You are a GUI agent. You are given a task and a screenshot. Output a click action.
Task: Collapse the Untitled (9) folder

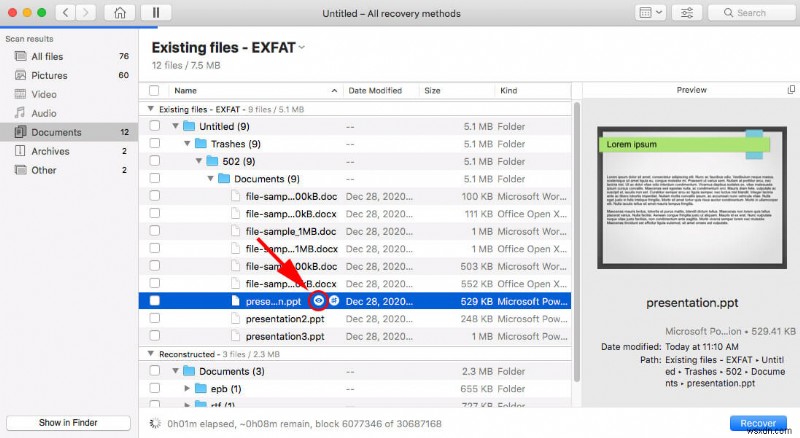[176, 126]
